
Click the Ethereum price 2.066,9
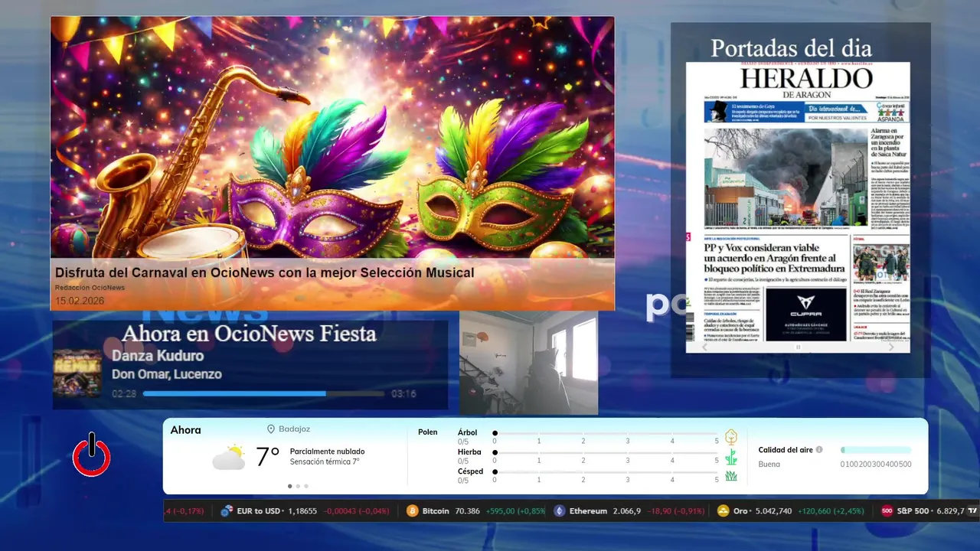tap(627, 510)
